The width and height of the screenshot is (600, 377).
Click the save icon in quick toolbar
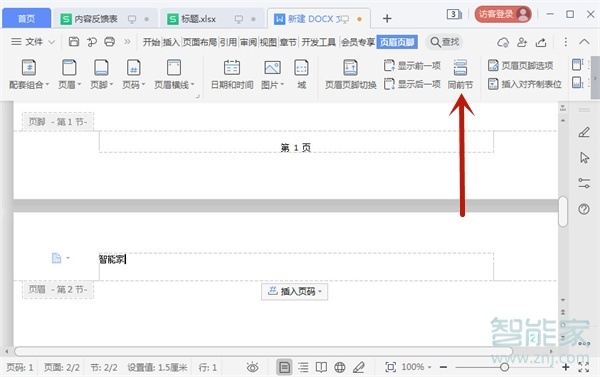click(74, 41)
